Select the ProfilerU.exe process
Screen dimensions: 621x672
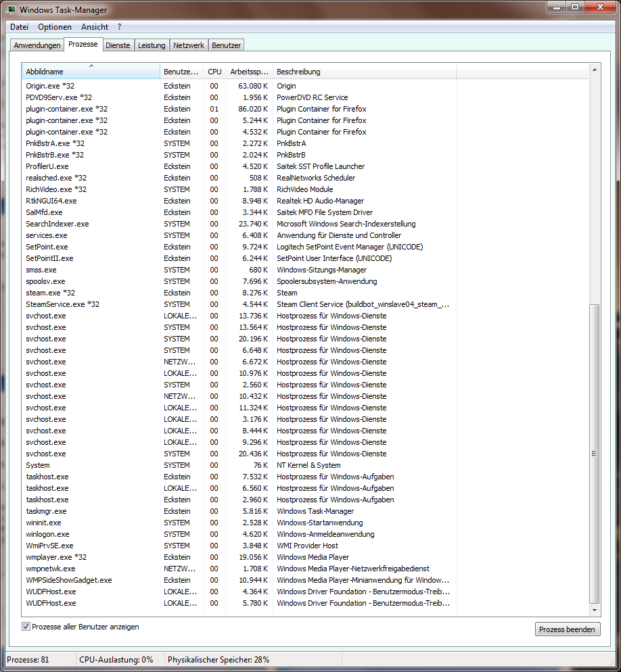click(x=239, y=166)
